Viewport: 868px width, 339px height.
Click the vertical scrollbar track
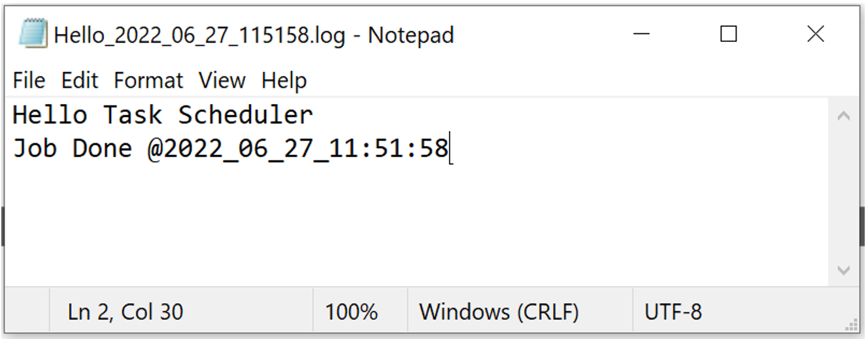843,193
